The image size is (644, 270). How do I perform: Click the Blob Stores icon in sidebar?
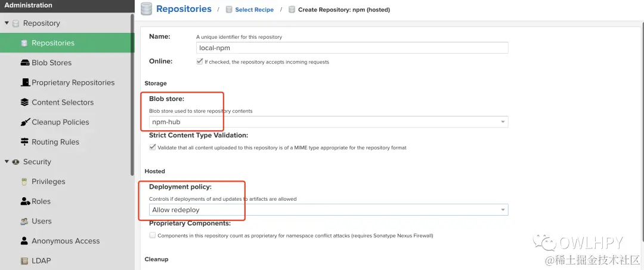pos(24,63)
